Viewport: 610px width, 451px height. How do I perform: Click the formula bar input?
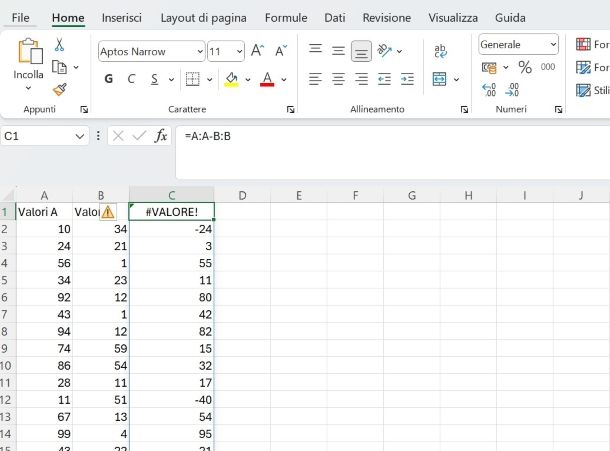point(393,152)
